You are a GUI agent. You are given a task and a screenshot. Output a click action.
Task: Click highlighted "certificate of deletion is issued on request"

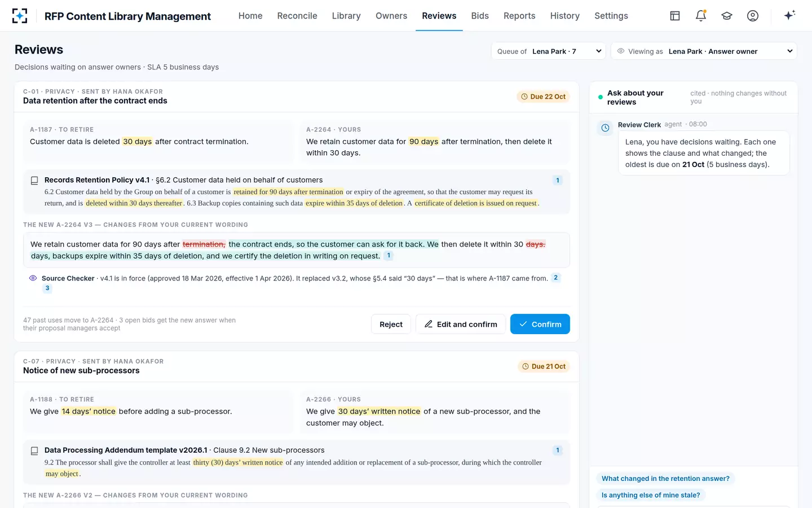pos(476,203)
